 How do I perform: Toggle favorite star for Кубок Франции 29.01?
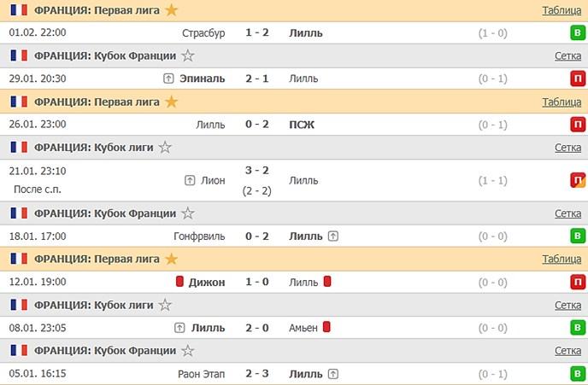(x=188, y=55)
